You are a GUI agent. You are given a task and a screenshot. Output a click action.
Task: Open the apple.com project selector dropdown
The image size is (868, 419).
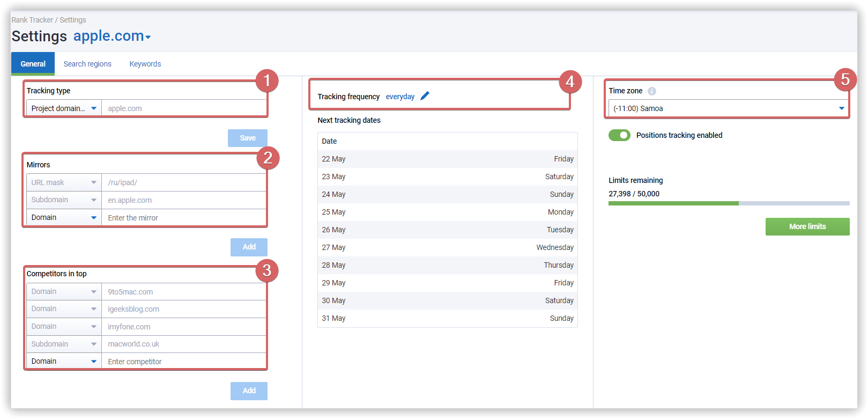pyautogui.click(x=112, y=36)
